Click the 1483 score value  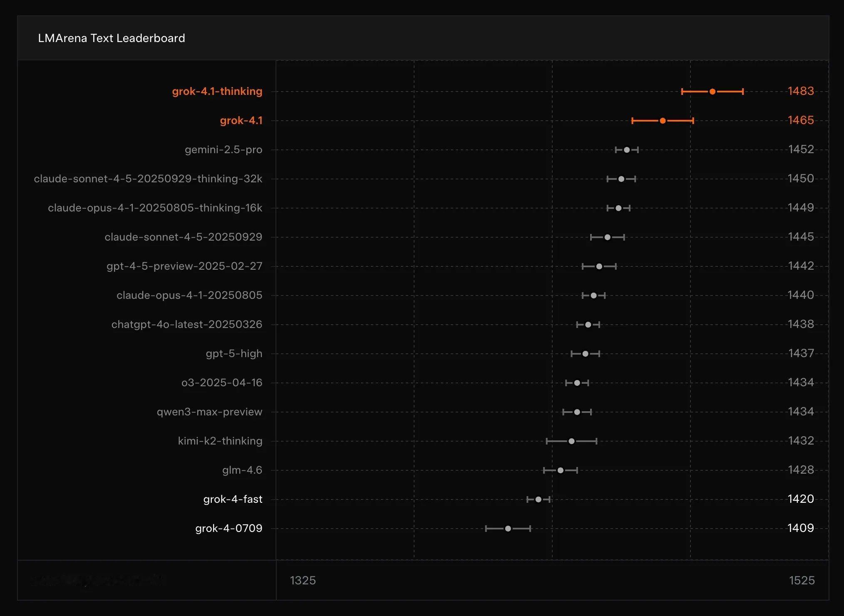tap(800, 91)
